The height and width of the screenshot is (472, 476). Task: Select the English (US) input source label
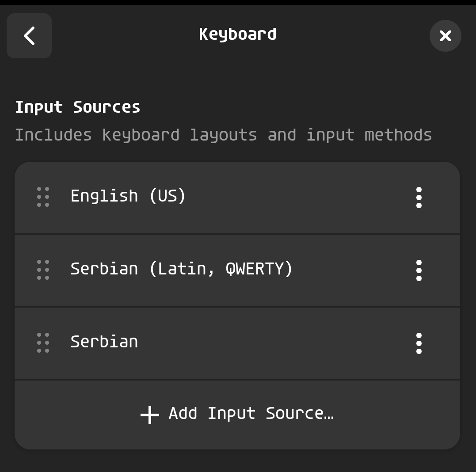(x=128, y=196)
